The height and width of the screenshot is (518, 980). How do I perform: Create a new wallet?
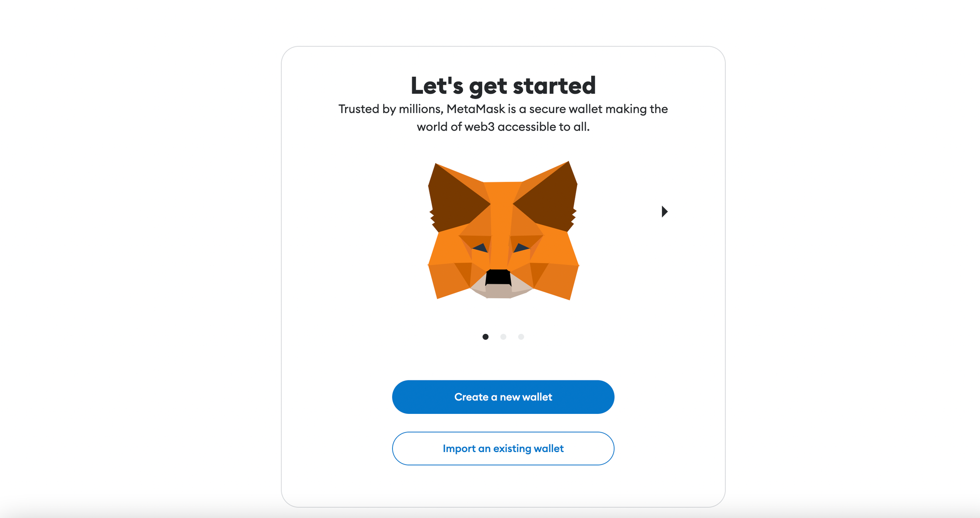coord(503,397)
